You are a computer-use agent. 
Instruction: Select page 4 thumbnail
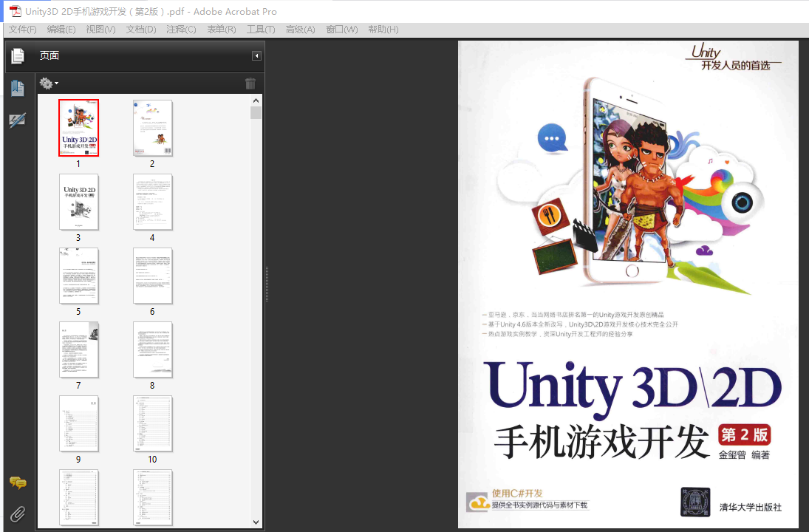point(152,202)
